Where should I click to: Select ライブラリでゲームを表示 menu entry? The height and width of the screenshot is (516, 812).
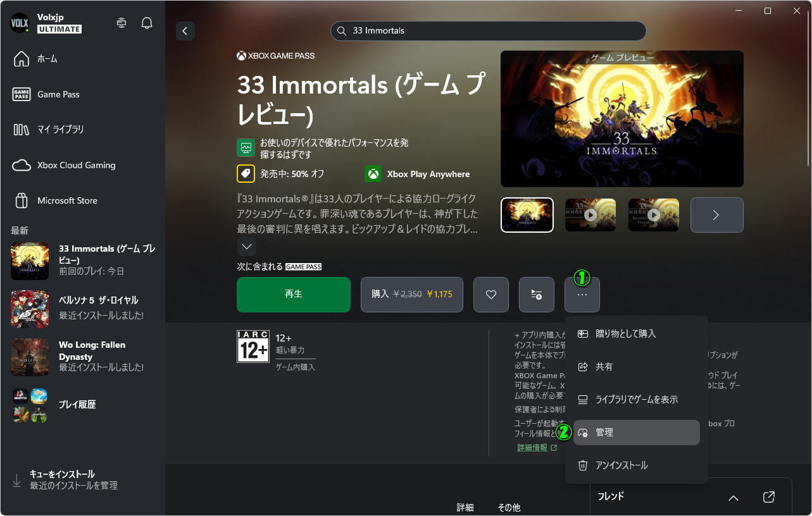click(x=637, y=400)
